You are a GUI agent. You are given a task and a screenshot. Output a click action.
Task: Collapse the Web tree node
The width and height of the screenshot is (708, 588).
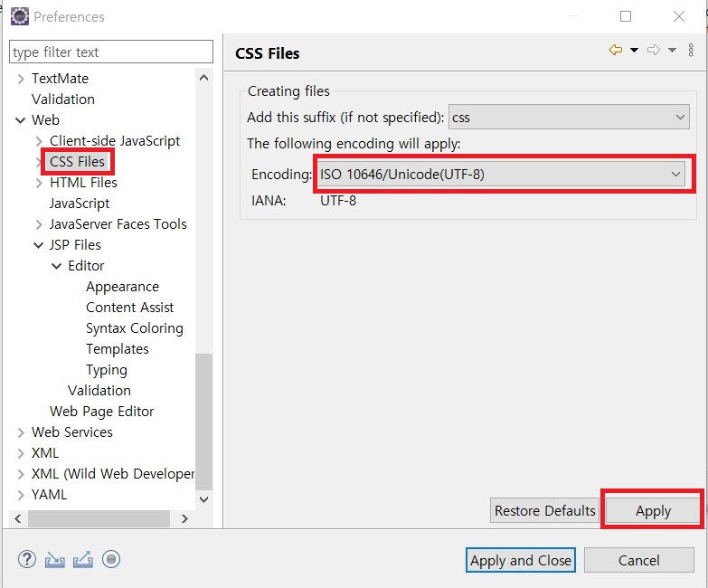click(20, 120)
